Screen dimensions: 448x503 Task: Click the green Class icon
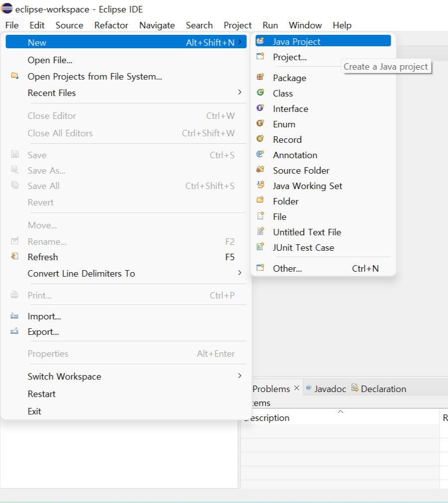click(x=260, y=93)
